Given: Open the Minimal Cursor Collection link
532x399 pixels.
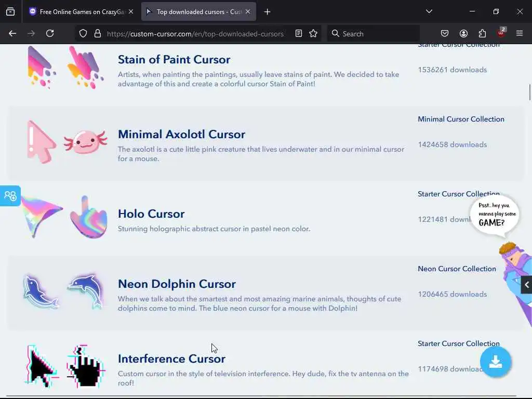Looking at the screenshot, I should tap(461, 119).
